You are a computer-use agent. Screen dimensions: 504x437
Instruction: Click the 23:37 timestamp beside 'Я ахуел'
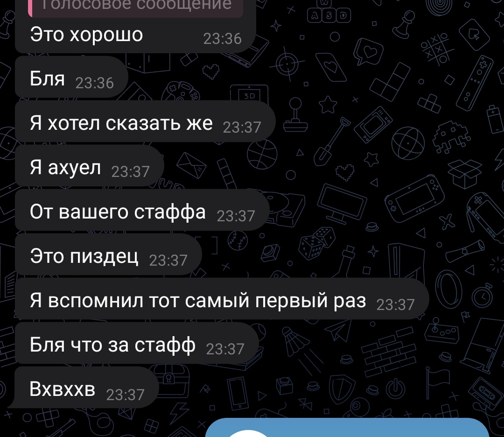pyautogui.click(x=130, y=172)
